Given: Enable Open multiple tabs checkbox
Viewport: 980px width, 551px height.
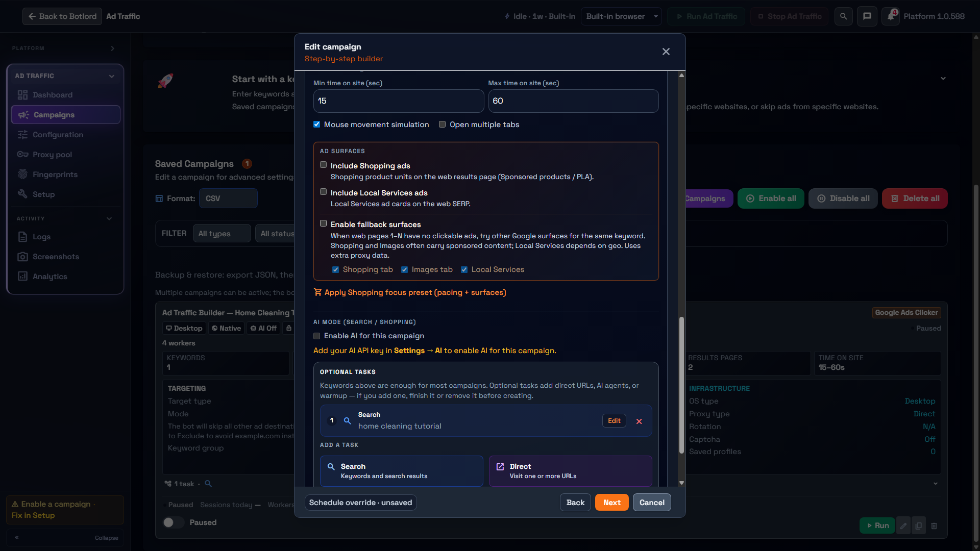Looking at the screenshot, I should point(443,124).
